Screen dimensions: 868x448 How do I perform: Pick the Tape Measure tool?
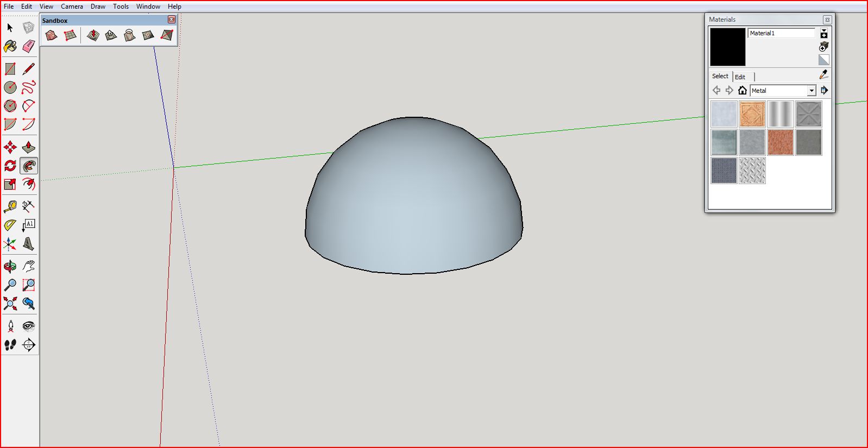(10, 206)
